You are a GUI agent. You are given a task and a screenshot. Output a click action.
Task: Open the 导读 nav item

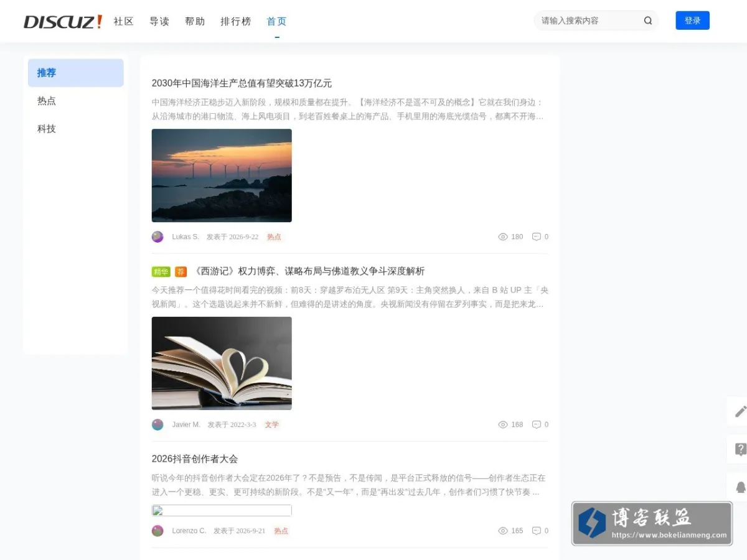coord(159,21)
